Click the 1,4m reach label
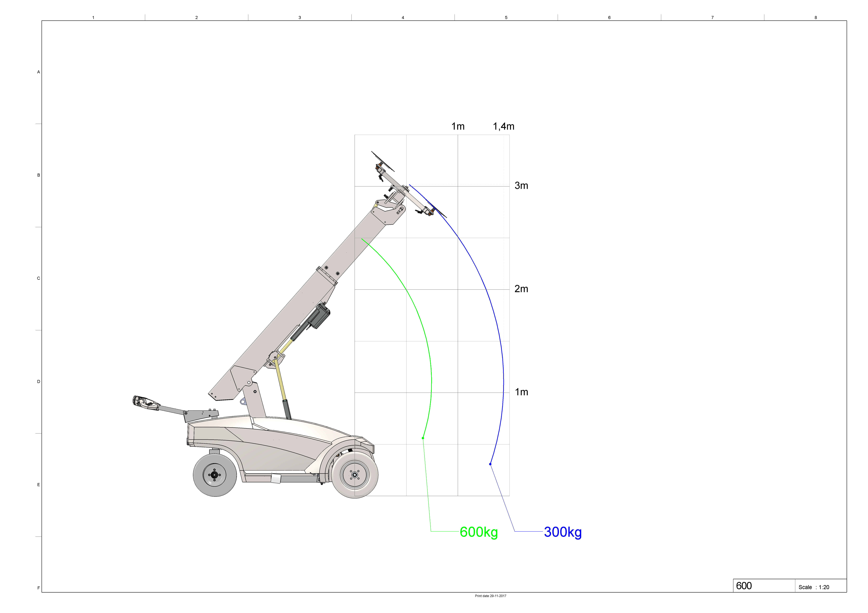This screenshot has width=868, height=613. [504, 126]
